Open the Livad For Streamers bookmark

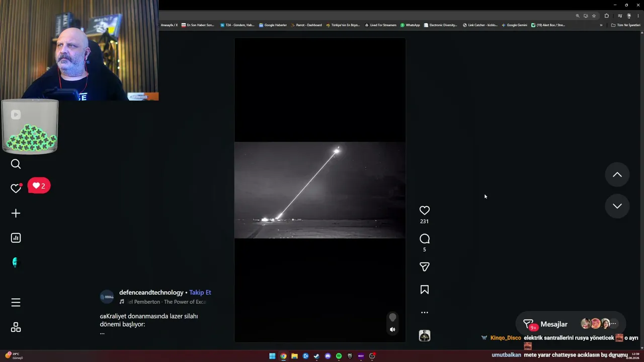point(381,25)
